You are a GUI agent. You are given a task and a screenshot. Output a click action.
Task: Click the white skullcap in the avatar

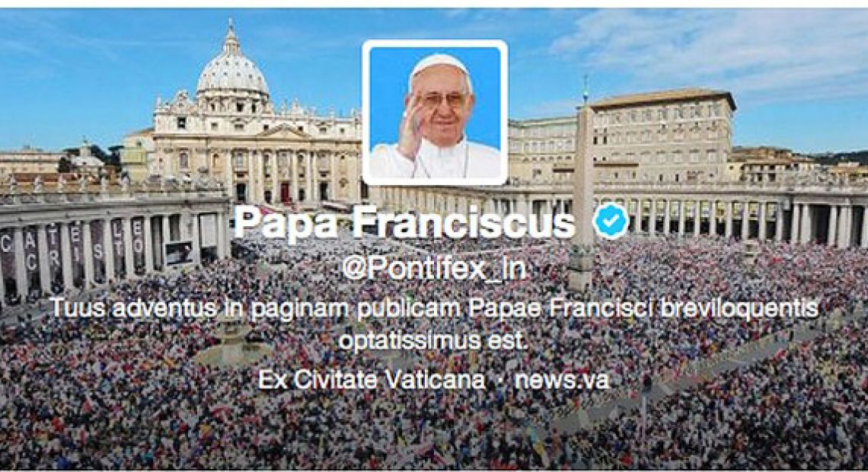coord(440,64)
